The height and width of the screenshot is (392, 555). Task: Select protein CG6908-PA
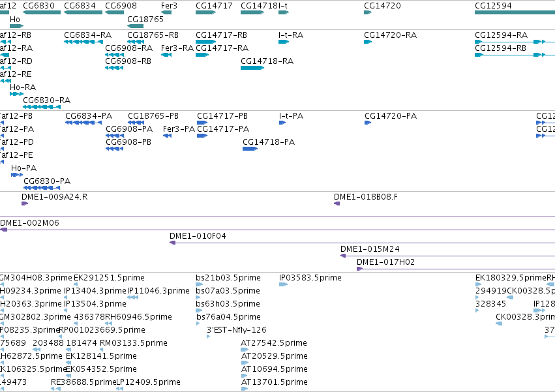(x=115, y=136)
